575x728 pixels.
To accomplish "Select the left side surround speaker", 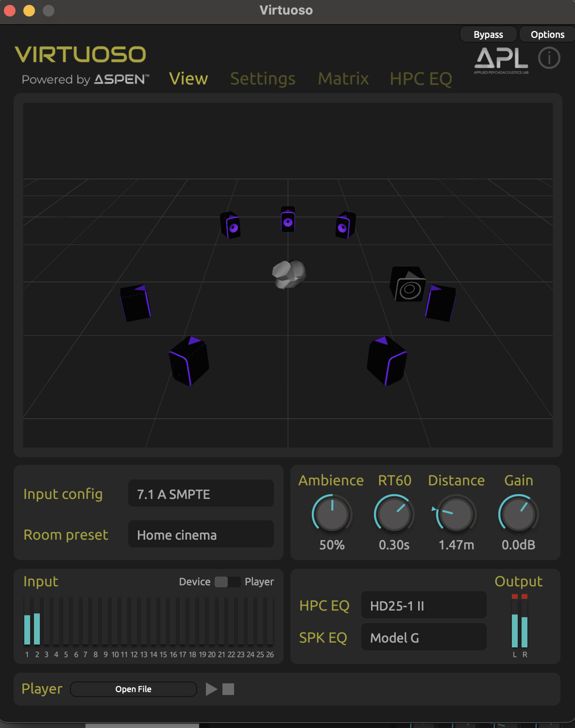I will (x=135, y=303).
